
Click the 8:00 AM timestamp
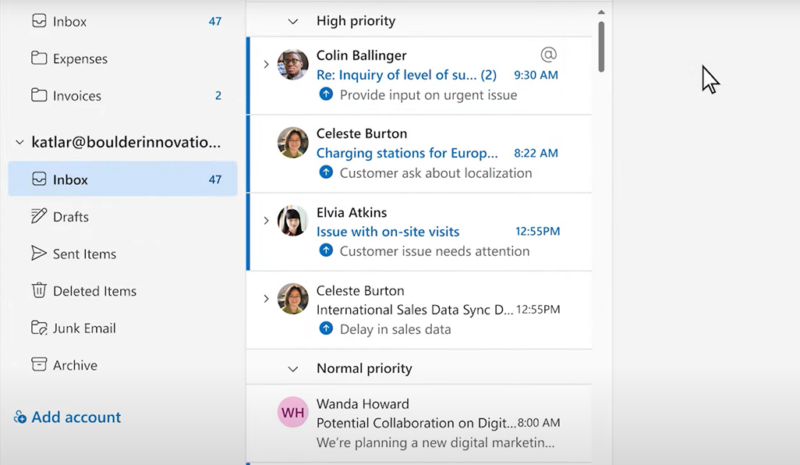[539, 423]
